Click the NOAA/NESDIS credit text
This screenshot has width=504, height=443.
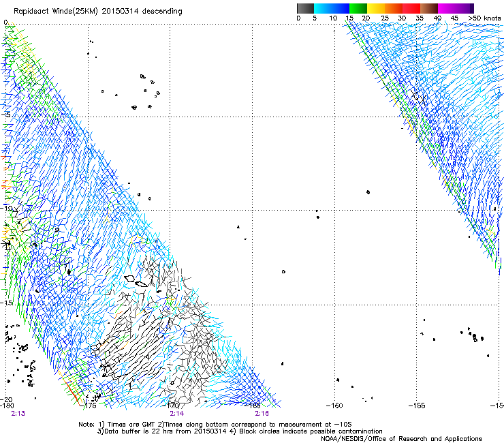point(401,439)
